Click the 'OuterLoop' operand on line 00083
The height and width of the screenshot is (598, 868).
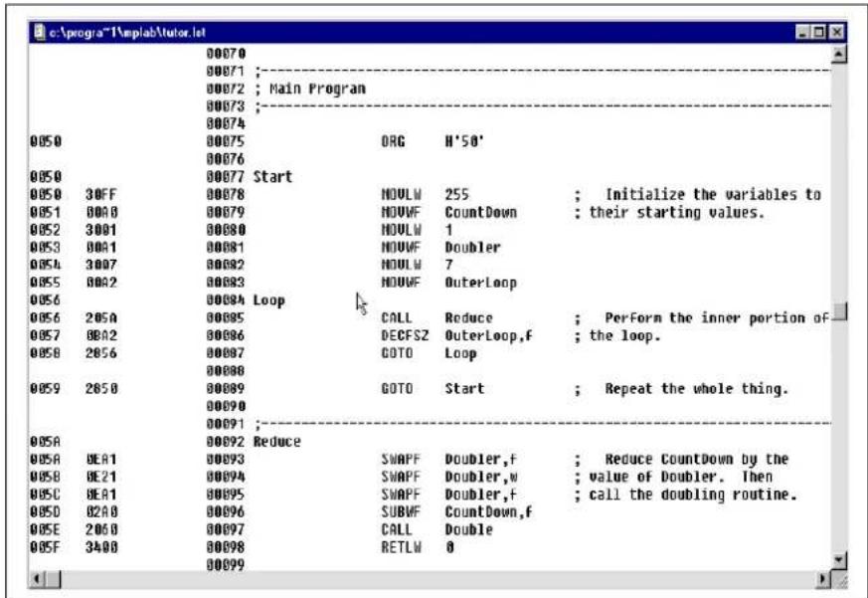tap(480, 283)
